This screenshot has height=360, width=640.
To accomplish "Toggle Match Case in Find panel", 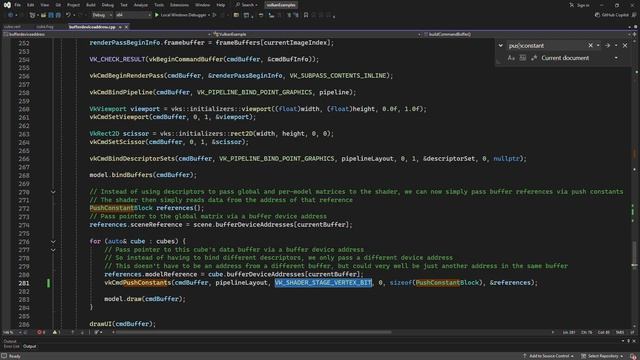I will pos(511,58).
